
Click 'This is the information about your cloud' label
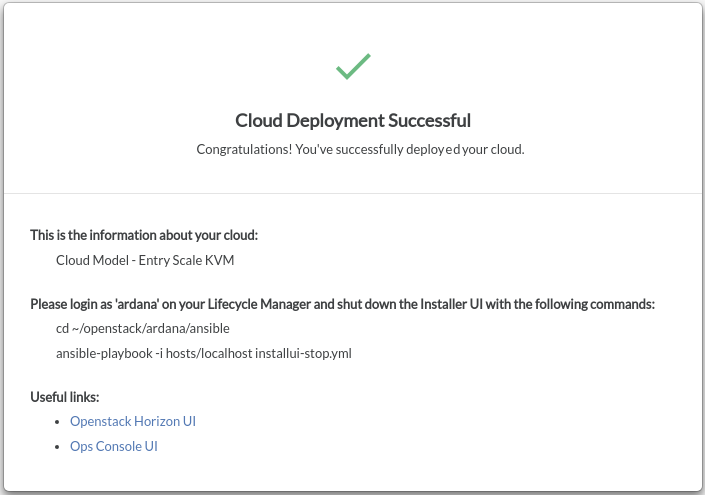point(144,236)
